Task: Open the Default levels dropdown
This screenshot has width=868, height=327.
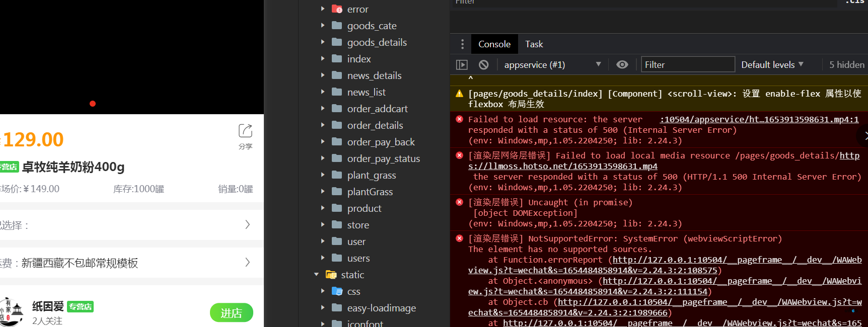Action: tap(772, 65)
